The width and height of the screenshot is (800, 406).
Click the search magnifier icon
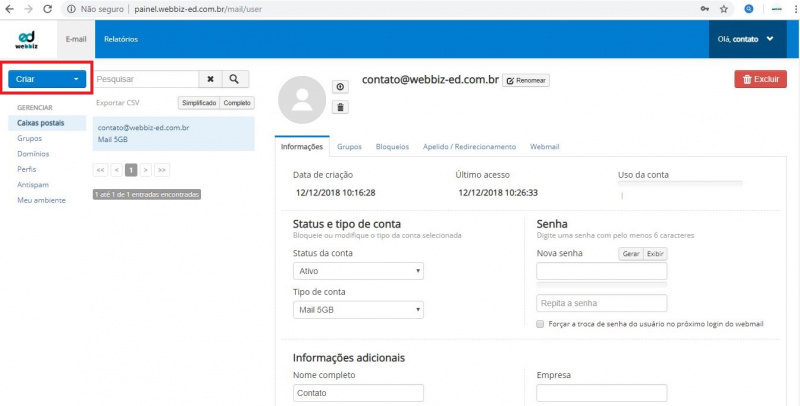[x=233, y=78]
